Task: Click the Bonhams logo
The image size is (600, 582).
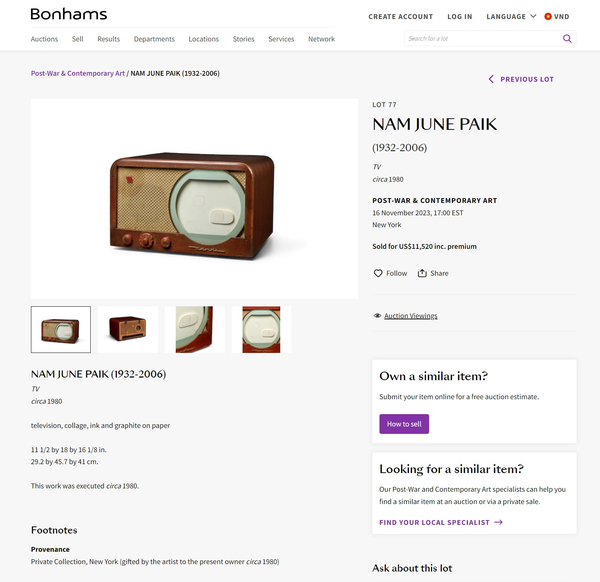Action: pyautogui.click(x=68, y=15)
